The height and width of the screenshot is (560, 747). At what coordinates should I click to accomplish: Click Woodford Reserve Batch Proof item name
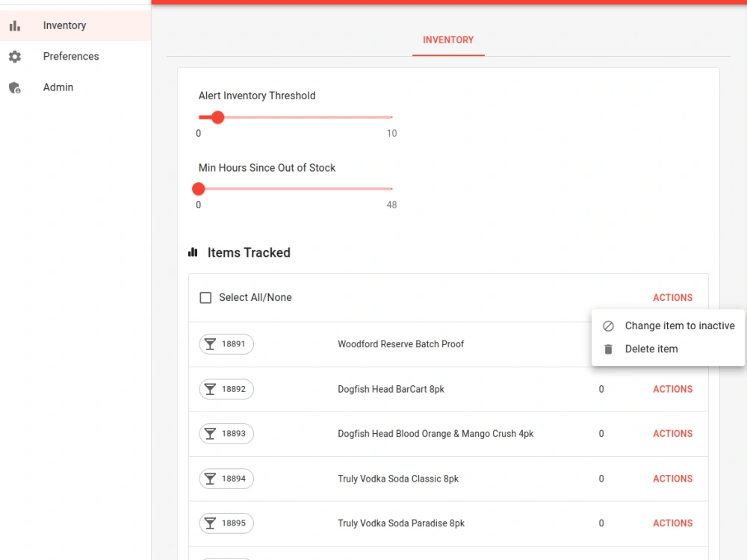coord(400,343)
